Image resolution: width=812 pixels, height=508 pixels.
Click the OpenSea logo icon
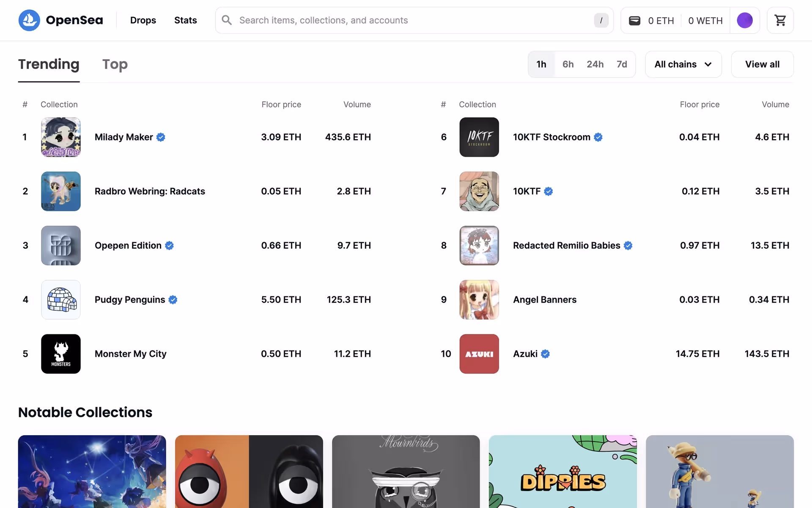[29, 20]
